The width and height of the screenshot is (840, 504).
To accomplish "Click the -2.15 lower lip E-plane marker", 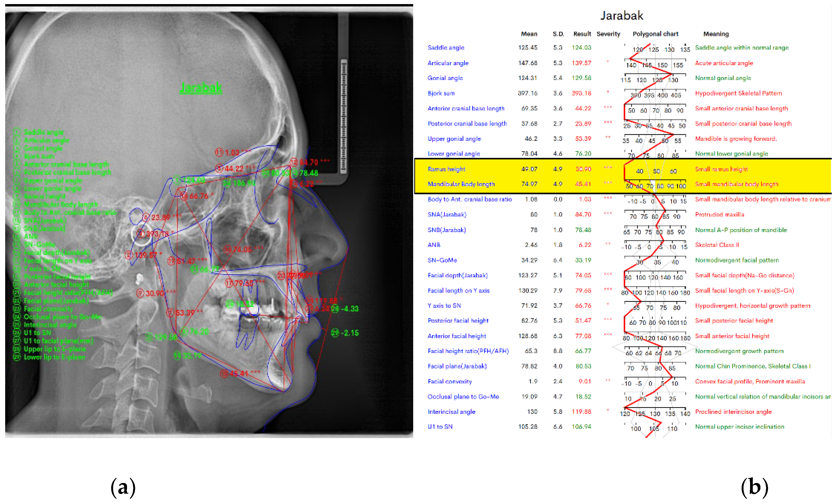I will click(349, 333).
